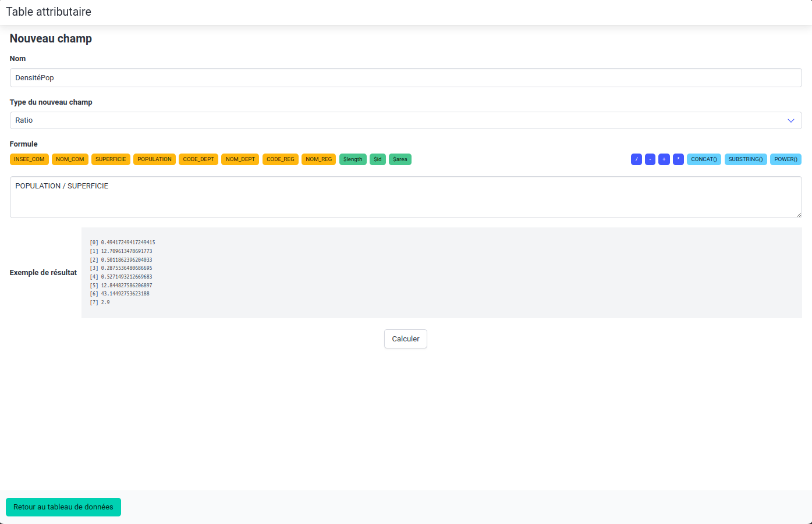The height and width of the screenshot is (524, 812).
Task: Click the Nom label
Action: [17, 59]
